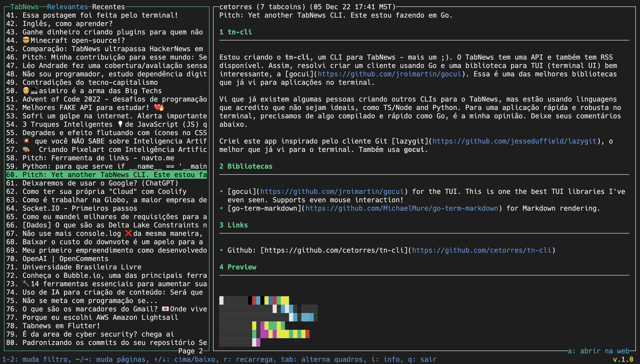This screenshot has height=364, width=640.
Task: Select post 55 'Degrades e efeito flutuando'
Action: (x=106, y=133)
